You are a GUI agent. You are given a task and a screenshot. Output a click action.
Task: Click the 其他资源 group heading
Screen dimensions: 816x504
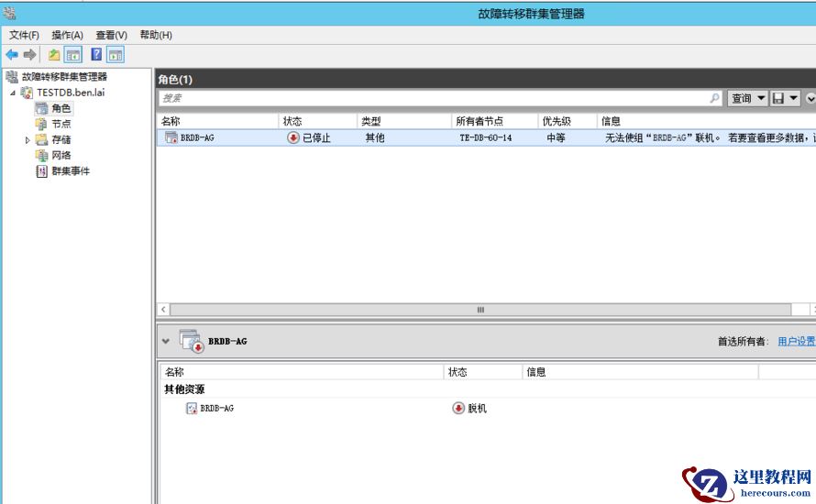[x=184, y=389]
